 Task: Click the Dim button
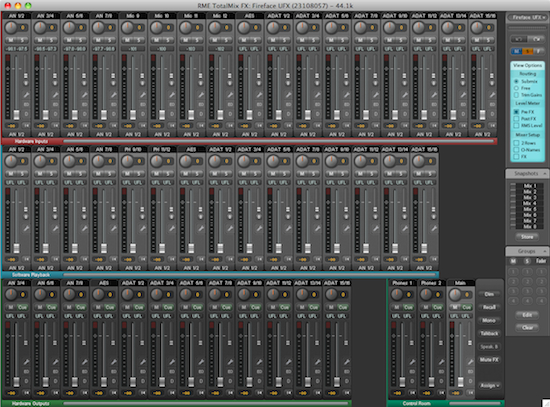489,294
